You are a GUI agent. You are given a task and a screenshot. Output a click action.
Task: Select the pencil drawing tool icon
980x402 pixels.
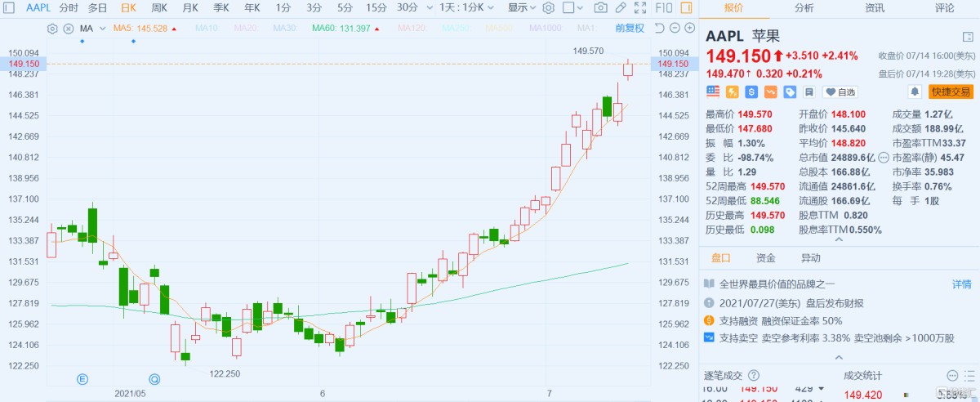[x=621, y=8]
